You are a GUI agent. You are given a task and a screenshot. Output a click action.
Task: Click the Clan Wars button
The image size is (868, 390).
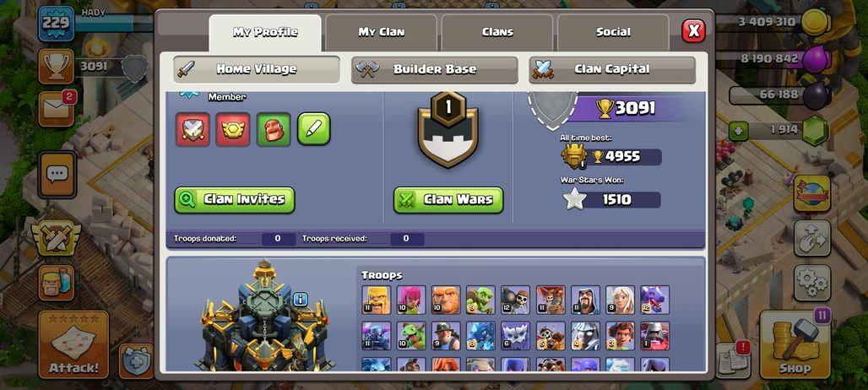pyautogui.click(x=448, y=200)
